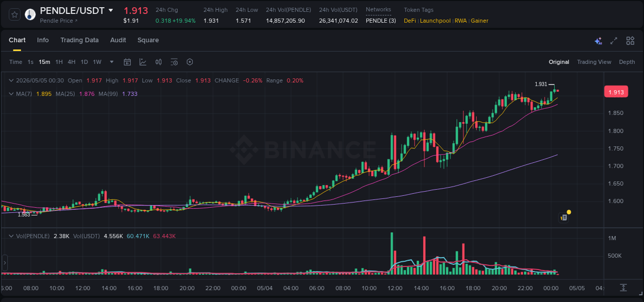This screenshot has width=644, height=302.
Task: Collapse the MA indicator row chevron
Action: [11, 94]
